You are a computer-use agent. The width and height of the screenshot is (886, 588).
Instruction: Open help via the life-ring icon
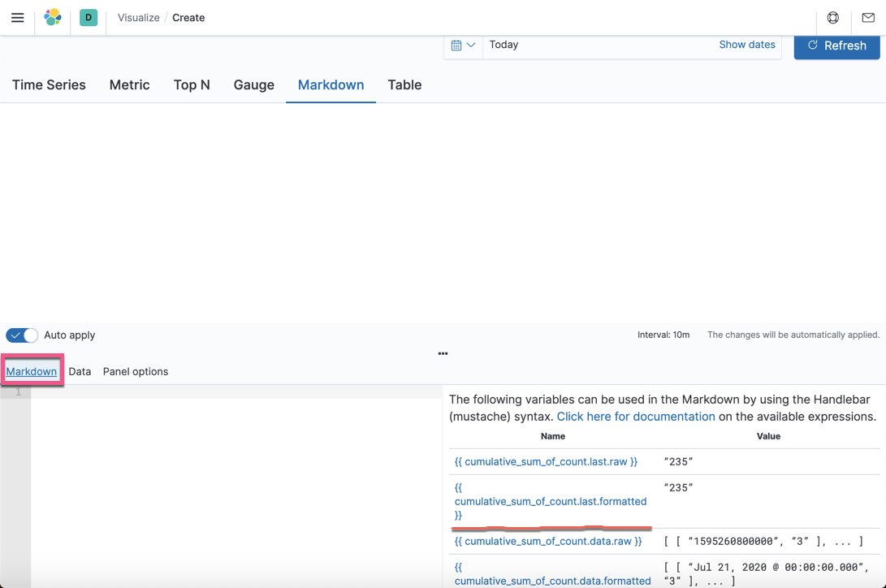tap(833, 17)
